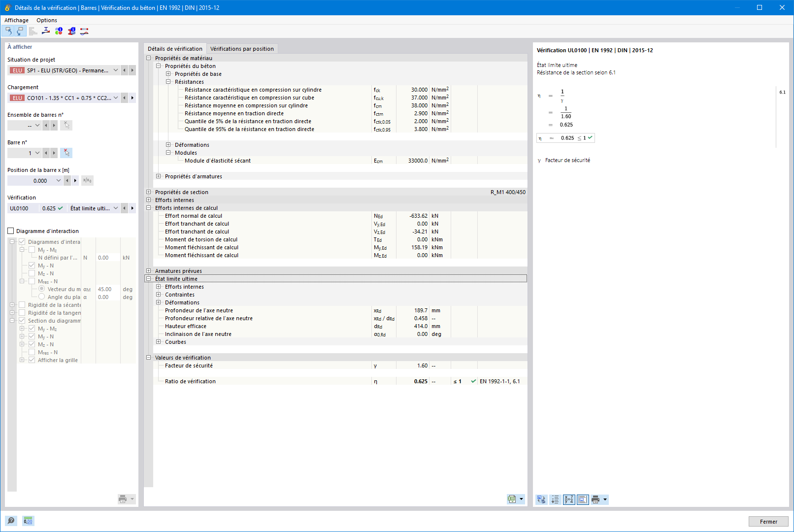Viewport: 794px width, 532px height.
Task: Go to previous Chargement entry
Action: (x=125, y=98)
